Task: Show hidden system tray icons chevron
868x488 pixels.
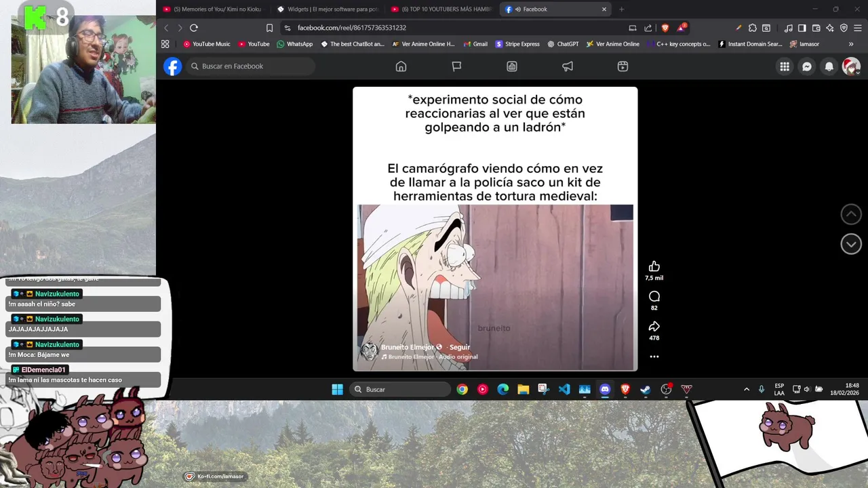Action: [747, 390]
